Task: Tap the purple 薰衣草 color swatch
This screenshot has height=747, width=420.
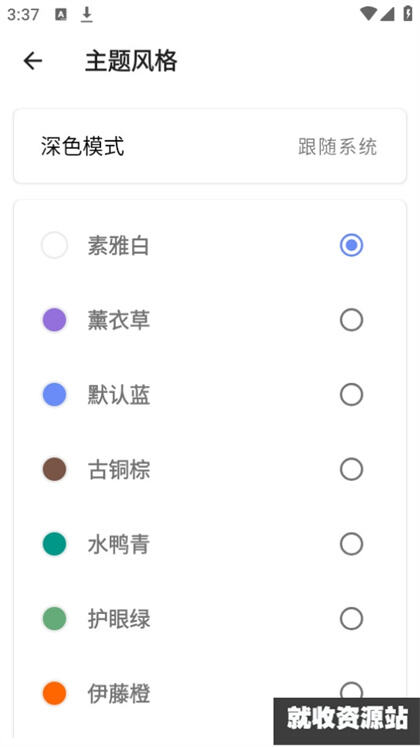Action: point(54,320)
